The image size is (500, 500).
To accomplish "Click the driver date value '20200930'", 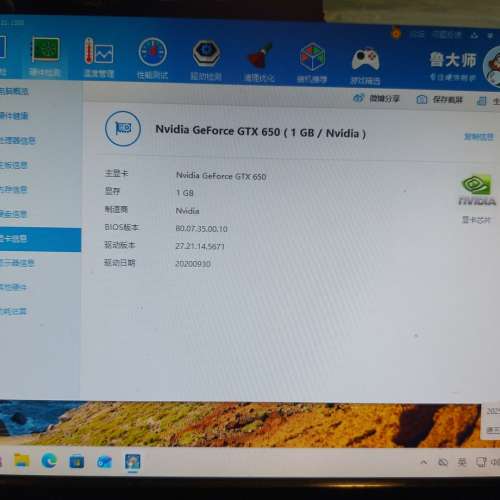I will pyautogui.click(x=193, y=264).
